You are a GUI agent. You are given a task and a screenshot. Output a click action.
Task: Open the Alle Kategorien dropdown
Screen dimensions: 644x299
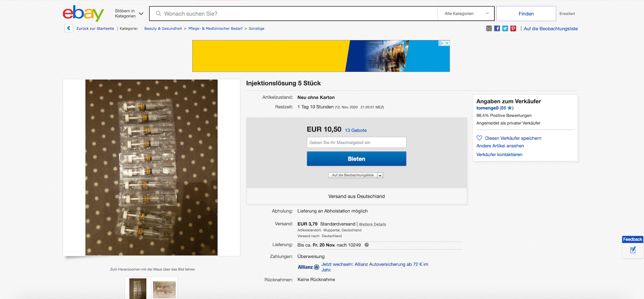(x=466, y=14)
